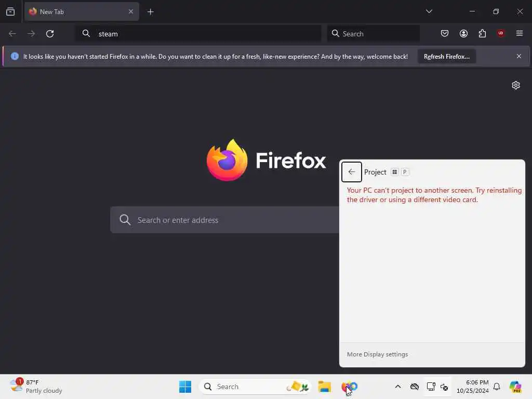Click the muted volume tray icon

444,387
